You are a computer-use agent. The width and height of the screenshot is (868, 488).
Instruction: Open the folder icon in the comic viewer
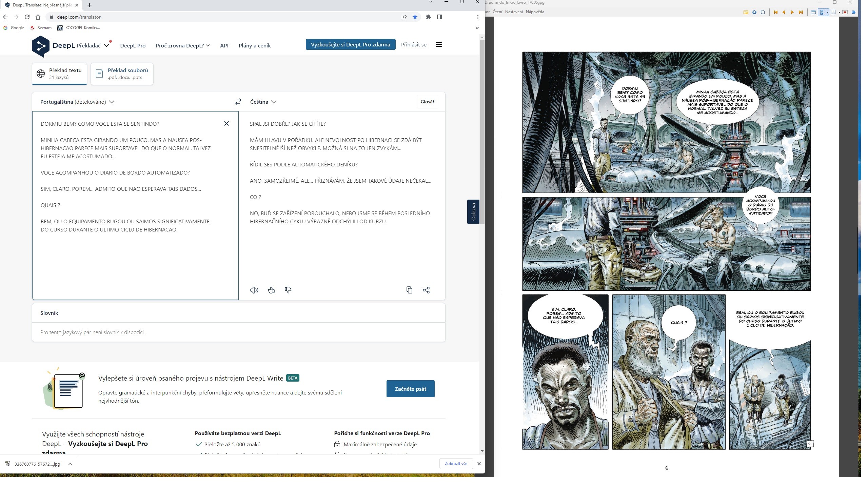pos(746,12)
